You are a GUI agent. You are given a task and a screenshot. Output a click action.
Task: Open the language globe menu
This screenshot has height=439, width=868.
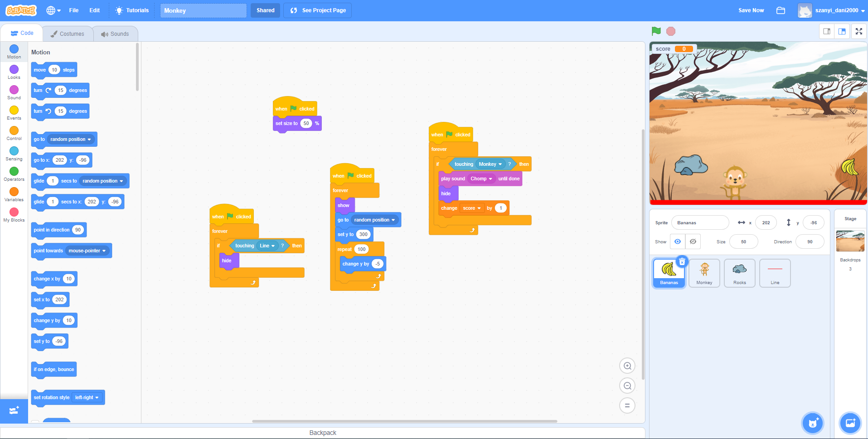coord(53,10)
